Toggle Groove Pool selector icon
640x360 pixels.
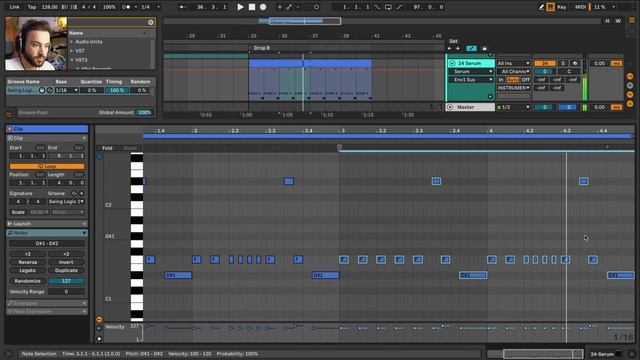coord(9,114)
